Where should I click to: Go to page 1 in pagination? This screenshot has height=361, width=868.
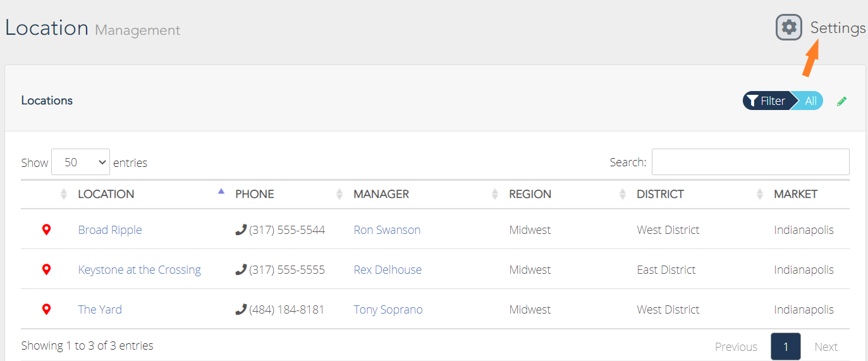[x=786, y=346]
